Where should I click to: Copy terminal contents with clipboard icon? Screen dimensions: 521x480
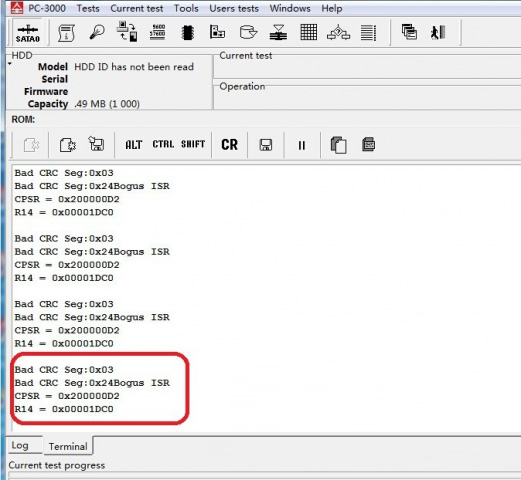338,145
